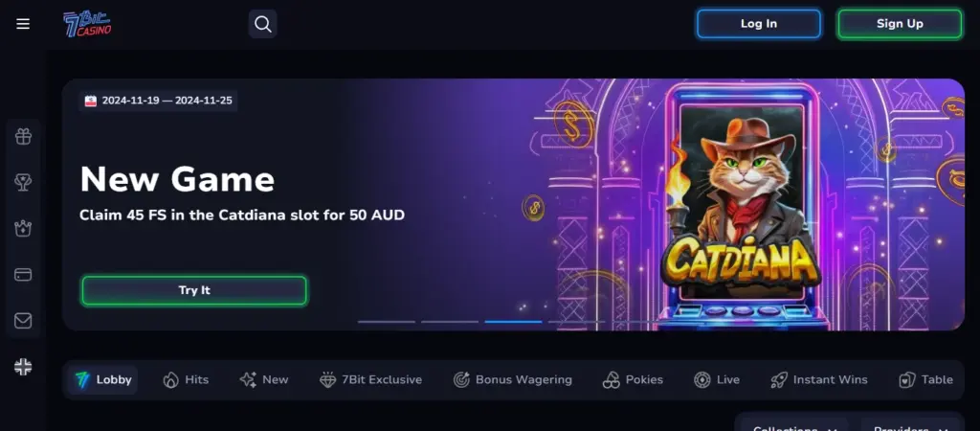Open the Pokies category tab

[x=633, y=379]
